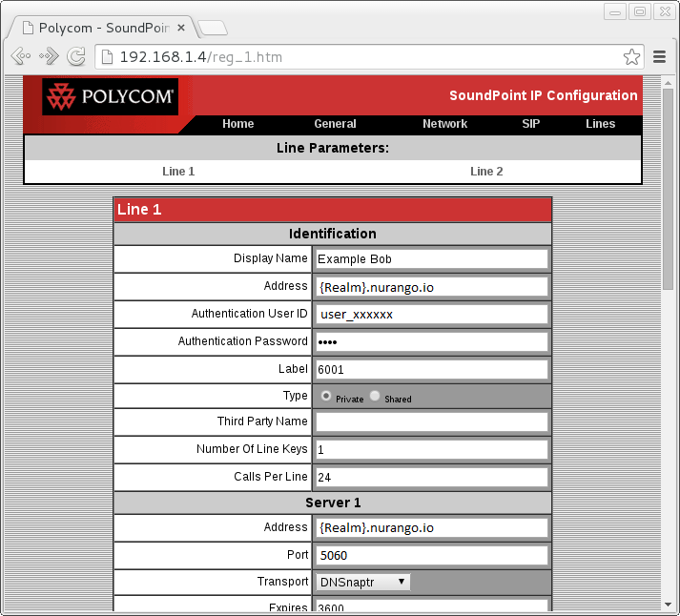680x616 pixels.
Task: Click the Line Parameters heading
Action: (x=333, y=148)
